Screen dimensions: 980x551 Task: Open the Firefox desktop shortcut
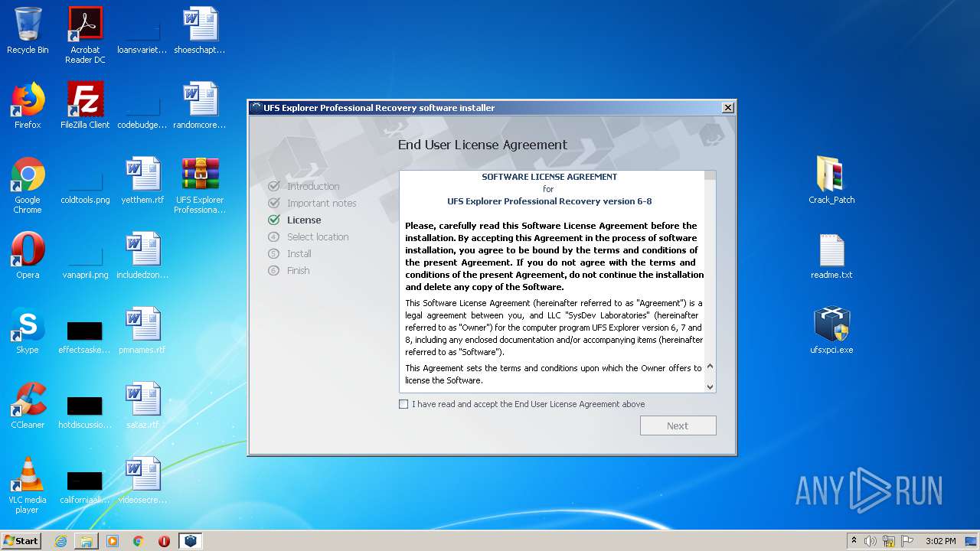point(28,106)
